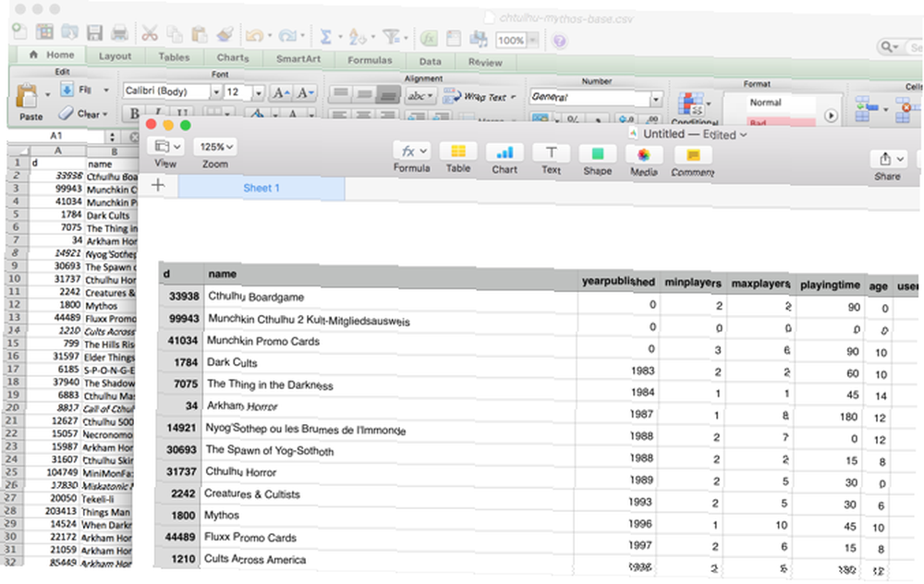Image resolution: width=924 pixels, height=584 pixels.
Task: Click the orientation abc dropdown in Alignment
Action: [420, 95]
